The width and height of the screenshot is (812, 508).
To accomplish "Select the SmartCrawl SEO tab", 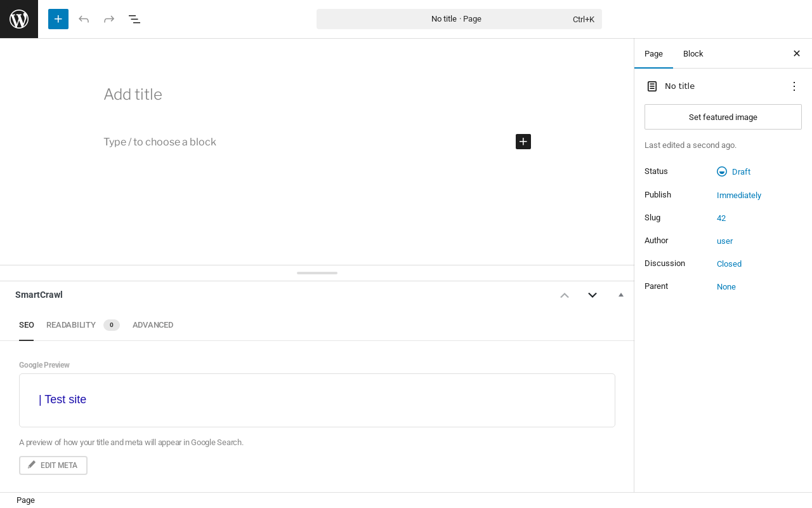I will tap(27, 325).
